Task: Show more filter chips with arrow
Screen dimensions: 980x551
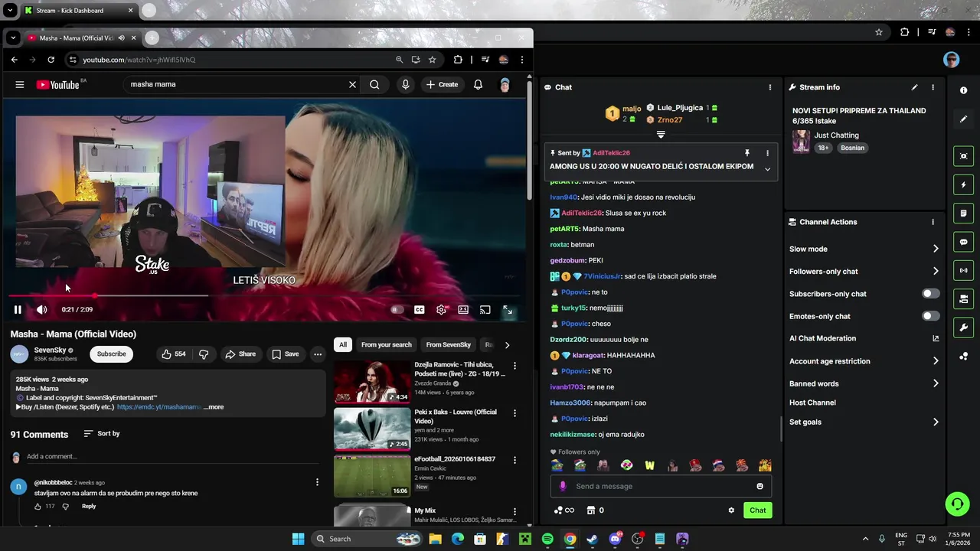Action: pyautogui.click(x=507, y=345)
